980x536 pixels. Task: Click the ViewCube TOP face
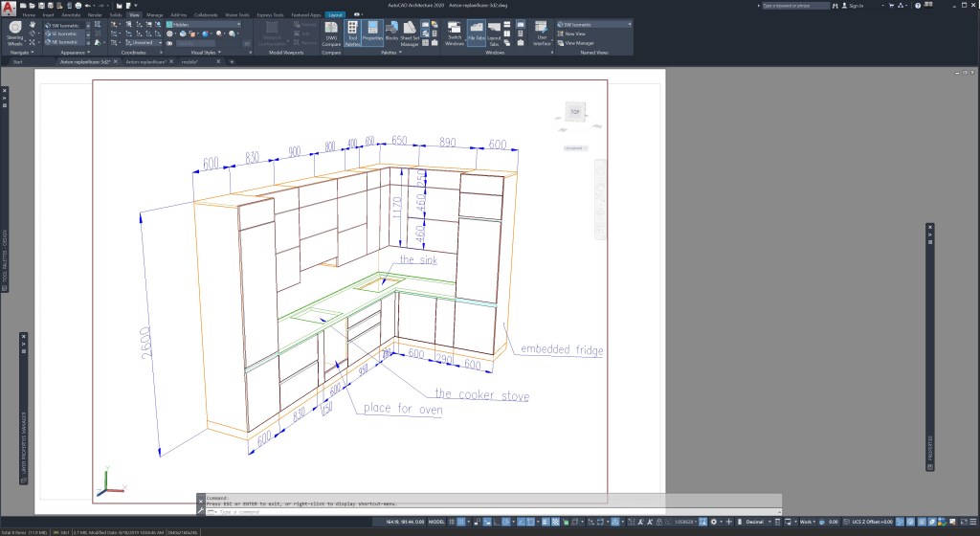(575, 113)
